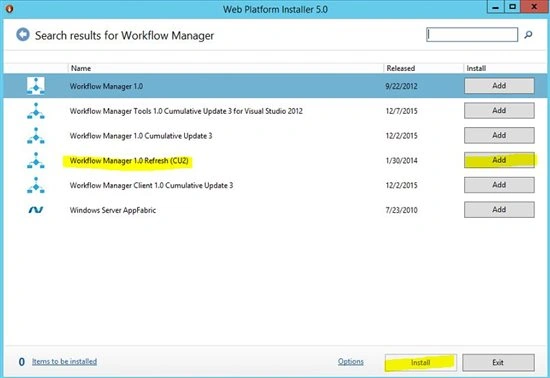Click the Exit button
The height and width of the screenshot is (378, 550).
click(498, 363)
